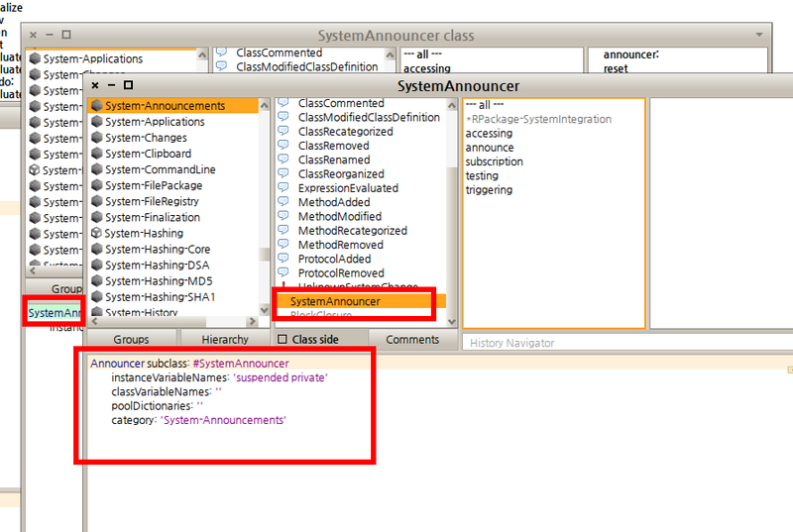
Task: Click the System-Announcements package icon
Action: 96,106
